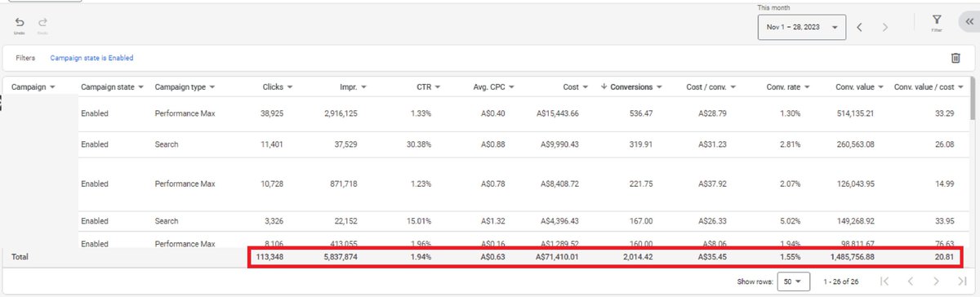This screenshot has width=980, height=297.
Task: Click the Undo arrow icon
Action: click(20, 22)
